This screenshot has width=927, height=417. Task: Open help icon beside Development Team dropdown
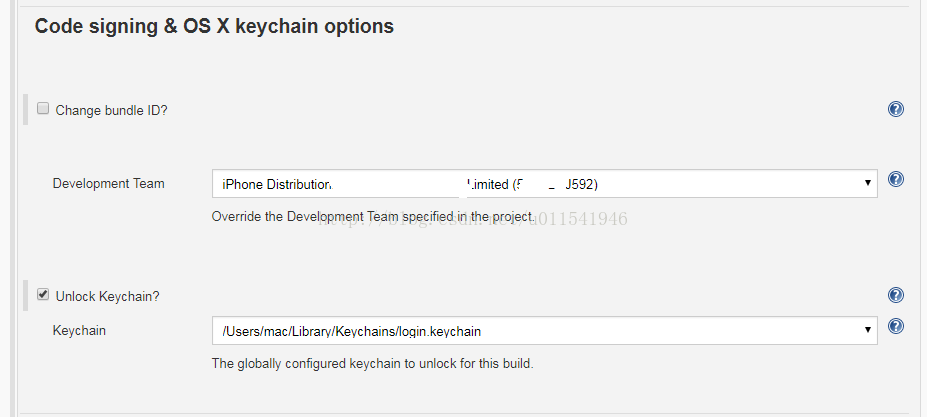pyautogui.click(x=896, y=179)
